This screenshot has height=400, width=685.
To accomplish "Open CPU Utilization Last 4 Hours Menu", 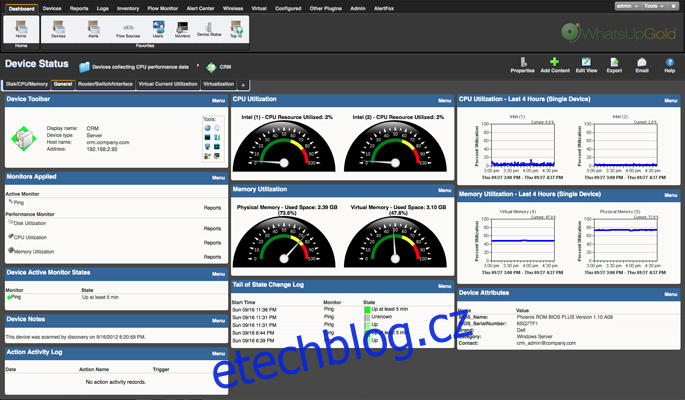I will coord(671,100).
